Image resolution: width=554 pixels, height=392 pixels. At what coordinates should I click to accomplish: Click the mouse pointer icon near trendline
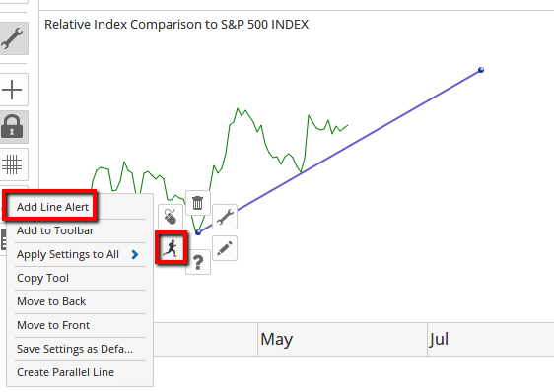coord(171,217)
